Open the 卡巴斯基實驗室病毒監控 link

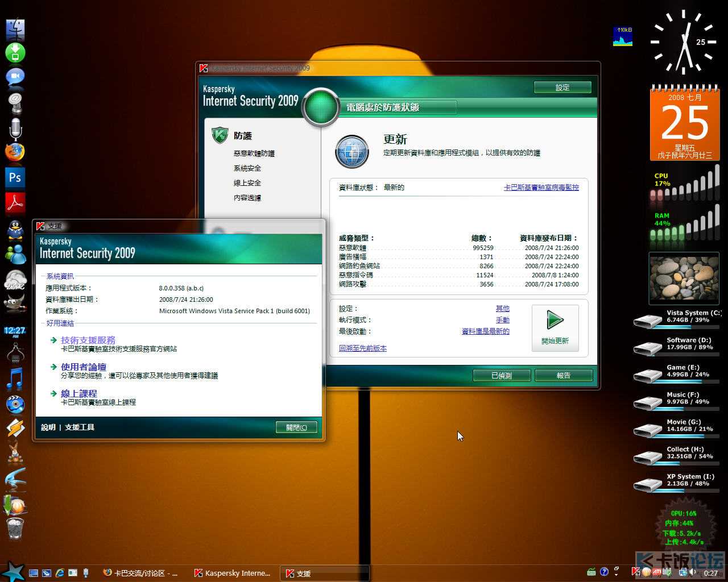[541, 188]
